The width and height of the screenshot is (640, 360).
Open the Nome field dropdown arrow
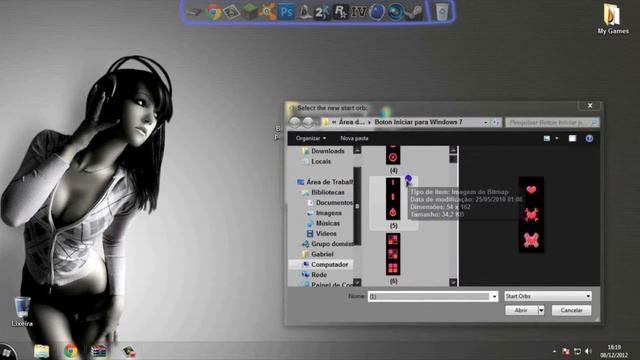point(494,296)
